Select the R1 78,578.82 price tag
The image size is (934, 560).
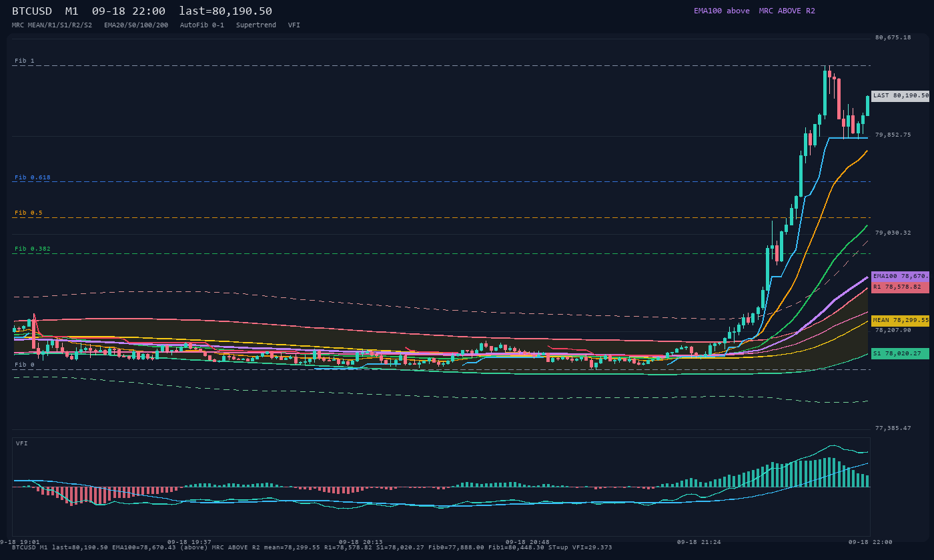pos(900,287)
